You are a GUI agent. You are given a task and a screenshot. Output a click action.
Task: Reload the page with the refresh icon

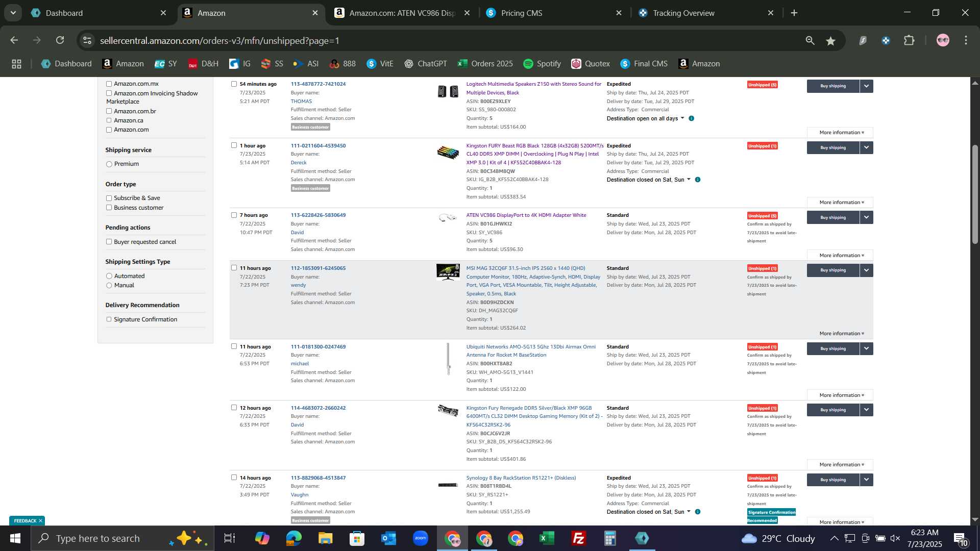pos(60,40)
